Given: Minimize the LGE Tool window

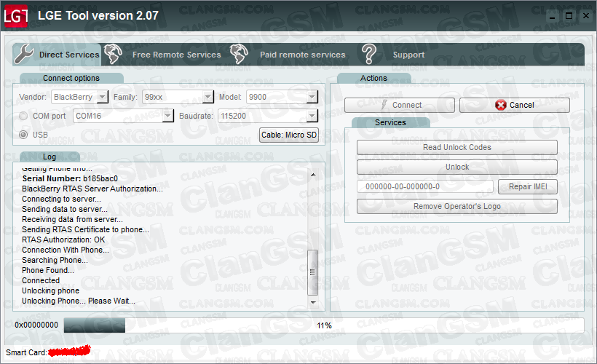Looking at the screenshot, I should [553, 16].
